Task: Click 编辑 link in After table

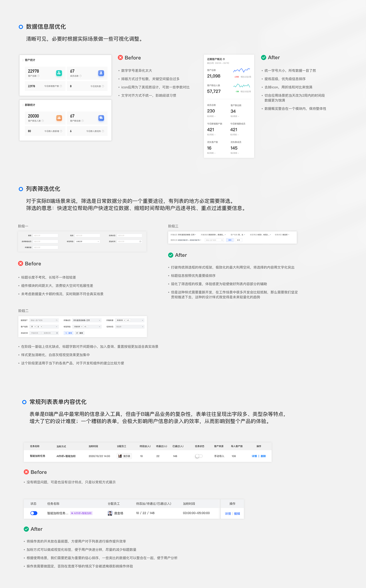Action: [x=237, y=514]
